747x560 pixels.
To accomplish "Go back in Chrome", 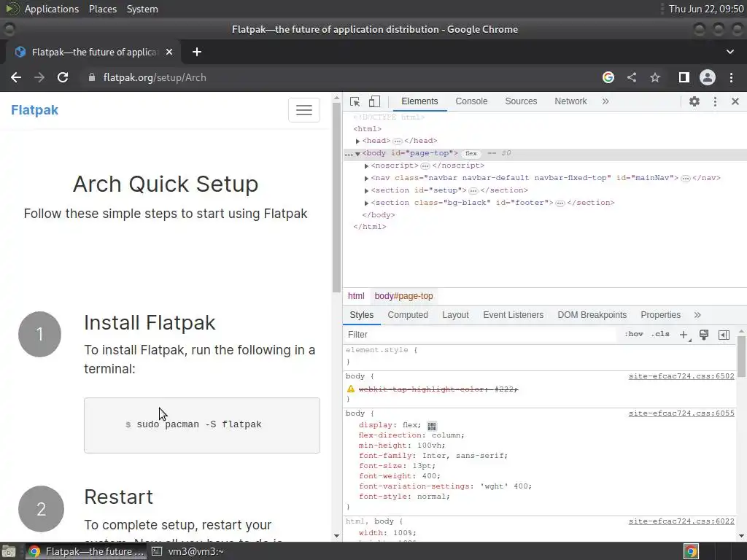I will (x=16, y=77).
